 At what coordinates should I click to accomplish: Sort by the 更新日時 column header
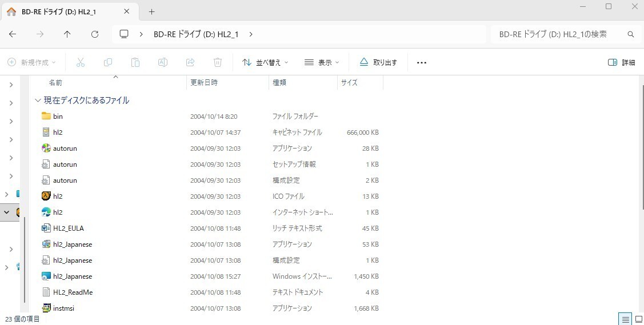point(204,82)
